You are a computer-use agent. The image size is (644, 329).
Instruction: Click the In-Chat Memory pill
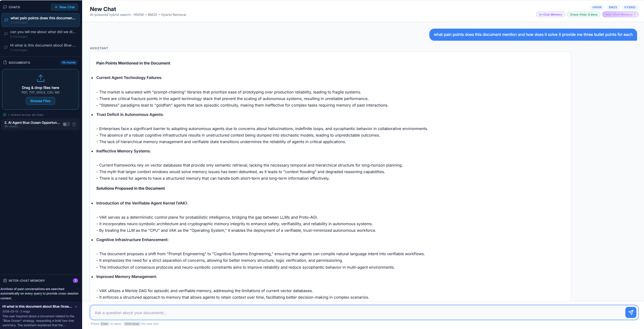point(550,14)
